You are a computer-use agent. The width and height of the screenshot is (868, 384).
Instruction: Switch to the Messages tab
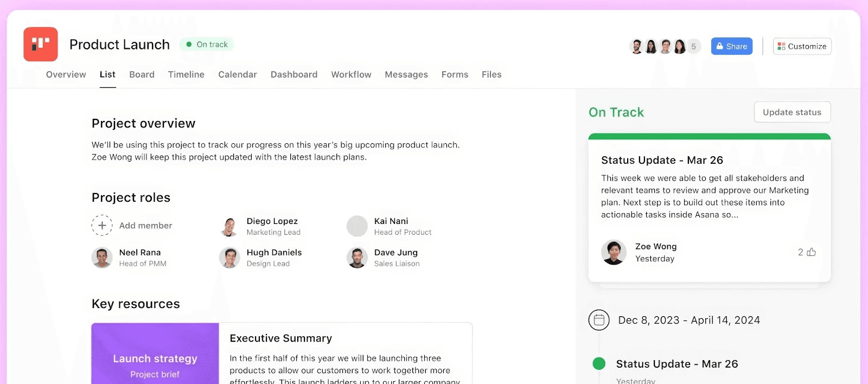click(x=406, y=74)
